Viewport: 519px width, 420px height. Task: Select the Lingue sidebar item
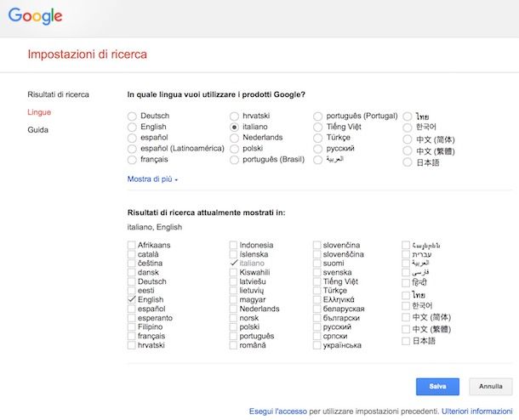(x=39, y=112)
